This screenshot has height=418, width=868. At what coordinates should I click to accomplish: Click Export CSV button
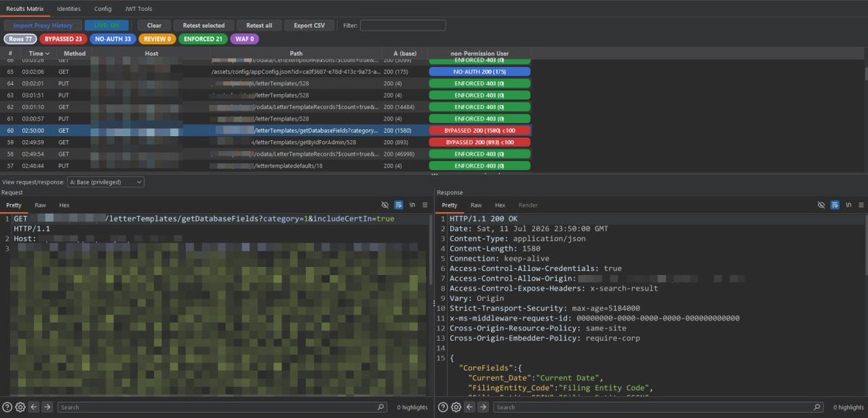click(309, 25)
